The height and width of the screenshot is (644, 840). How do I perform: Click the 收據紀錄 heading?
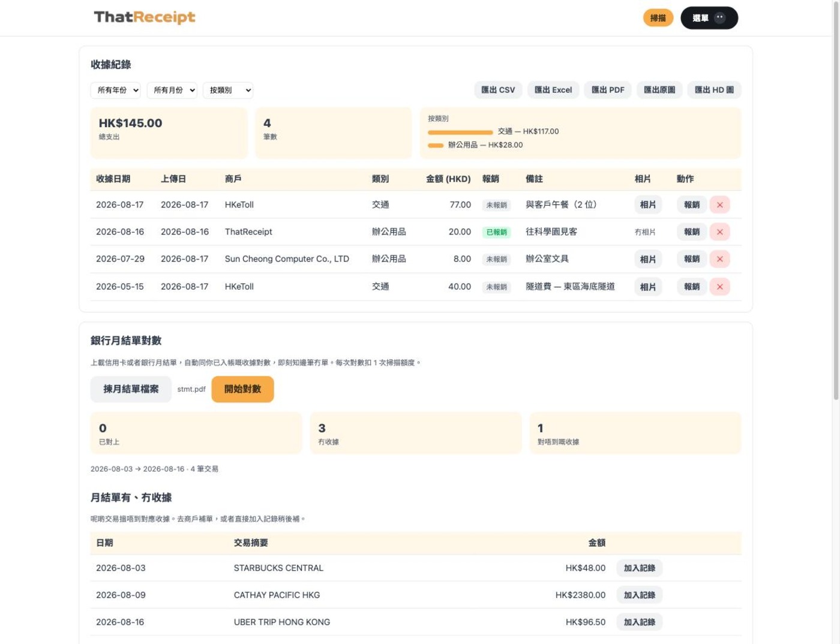(110, 65)
